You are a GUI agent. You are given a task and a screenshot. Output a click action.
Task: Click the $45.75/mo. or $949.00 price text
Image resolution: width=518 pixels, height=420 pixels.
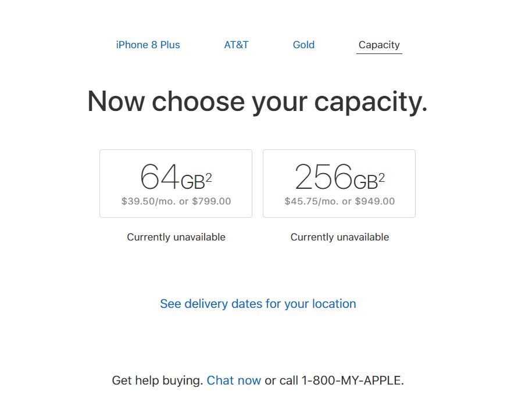coord(340,202)
